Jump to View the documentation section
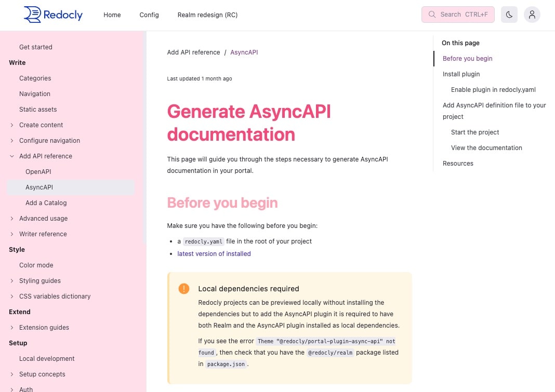 [x=486, y=147]
